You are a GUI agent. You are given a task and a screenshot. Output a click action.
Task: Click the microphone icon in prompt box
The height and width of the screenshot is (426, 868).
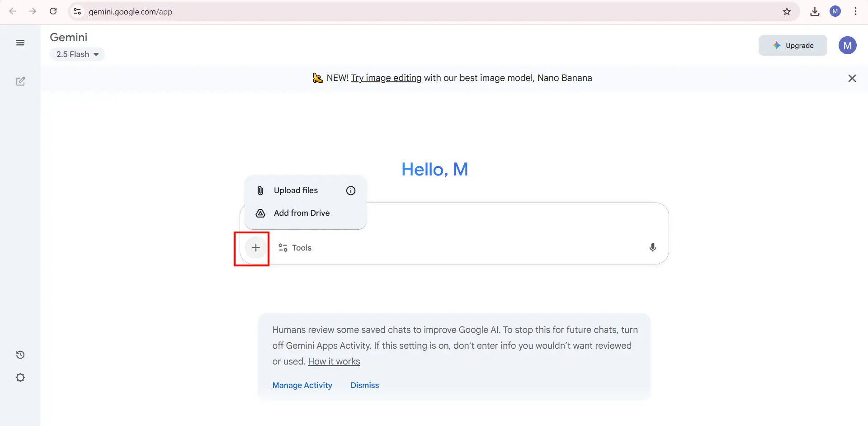[x=652, y=247]
